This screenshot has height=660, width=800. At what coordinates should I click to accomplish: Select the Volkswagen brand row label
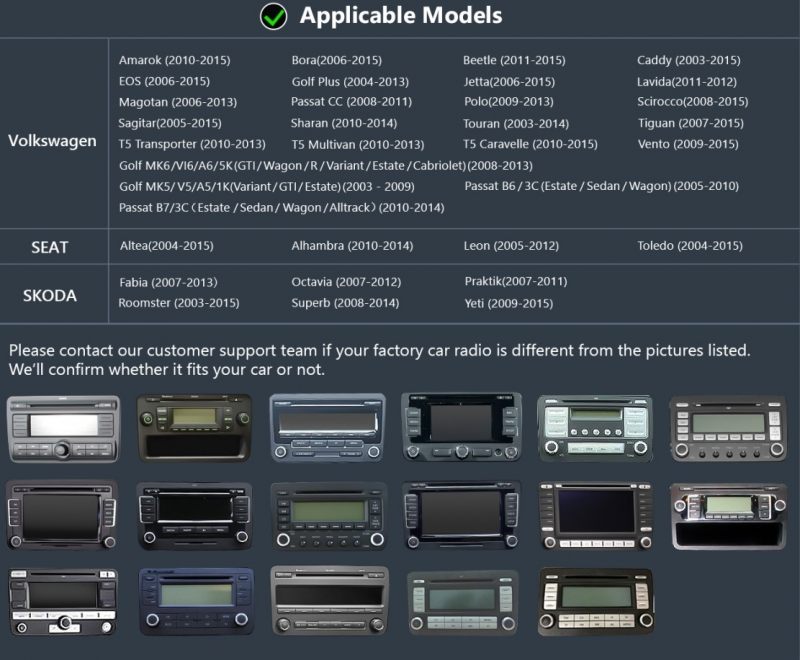click(x=52, y=141)
